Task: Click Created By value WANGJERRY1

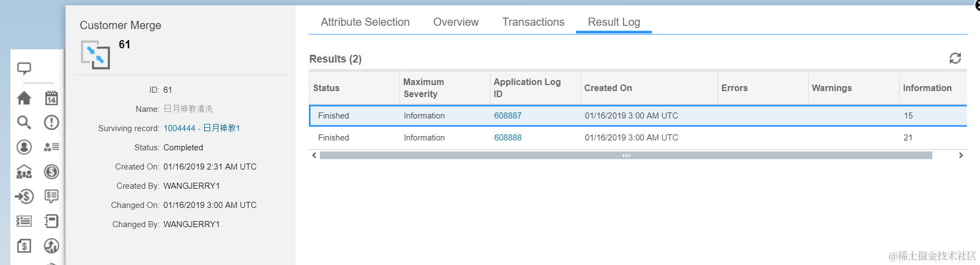Action: [x=192, y=186]
